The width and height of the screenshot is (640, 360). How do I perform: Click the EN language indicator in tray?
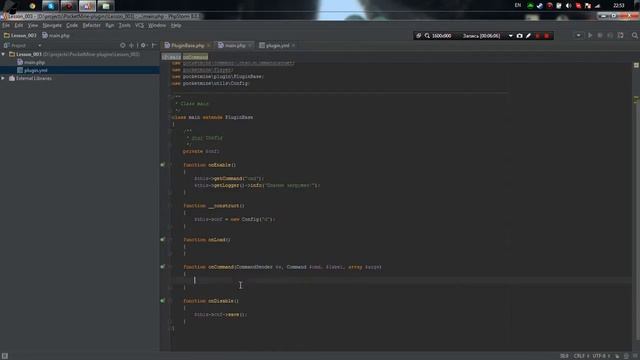coord(518,5)
